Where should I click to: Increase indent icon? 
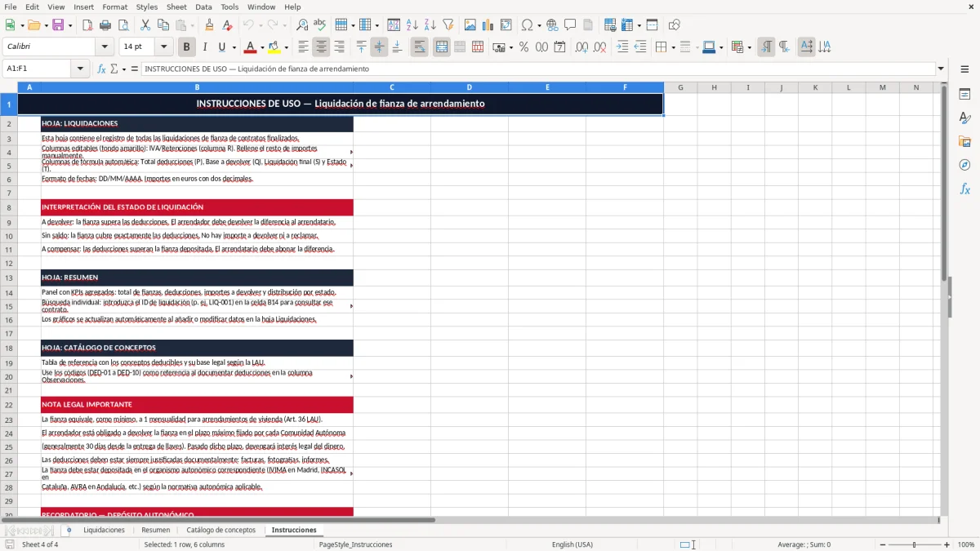tap(622, 47)
